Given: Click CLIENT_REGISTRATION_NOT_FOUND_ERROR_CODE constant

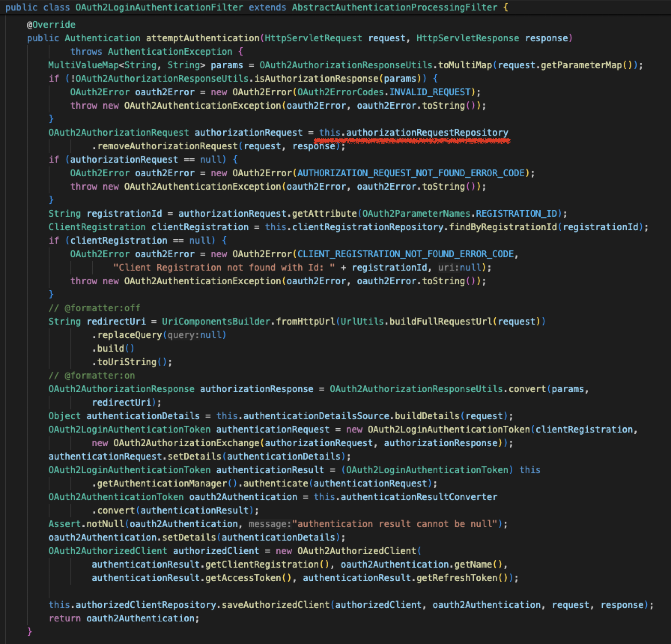Looking at the screenshot, I should (405, 254).
